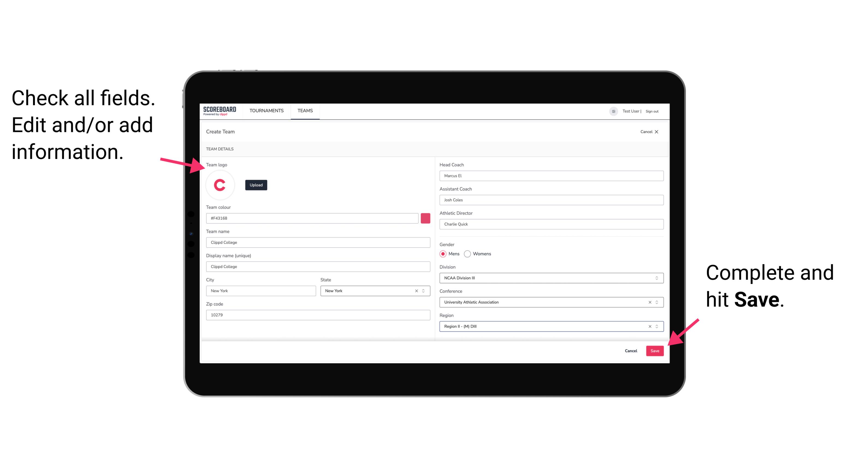Click the Upload team logo button
Viewport: 868px width, 467px height.
pos(256,184)
